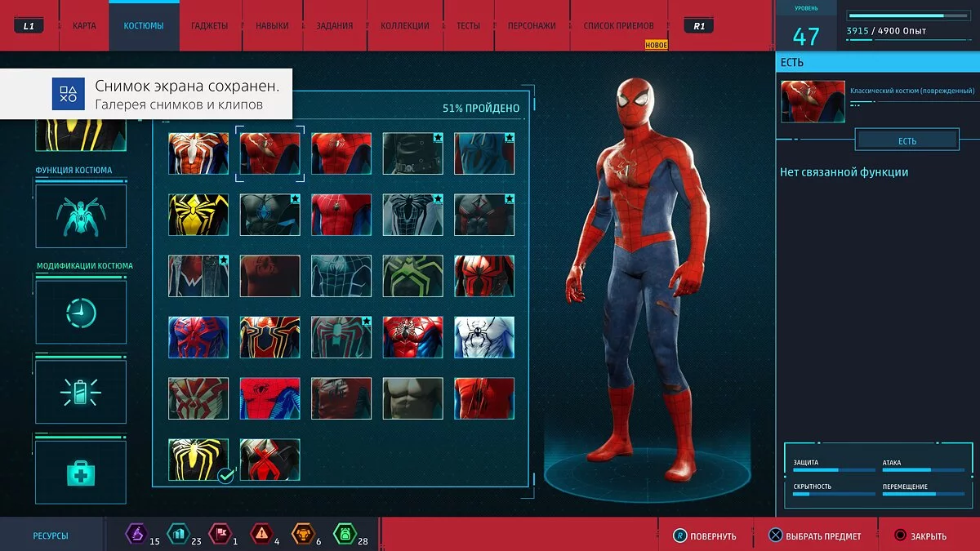This screenshot has width=980, height=551.
Task: Click the ЕСТЬ button under the suit preview
Action: click(907, 140)
